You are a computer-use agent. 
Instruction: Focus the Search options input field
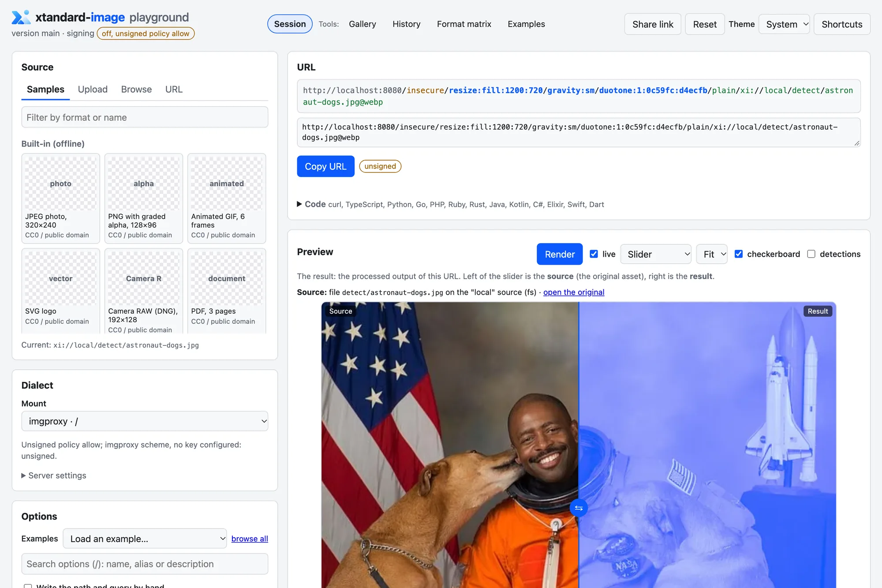pyautogui.click(x=145, y=564)
